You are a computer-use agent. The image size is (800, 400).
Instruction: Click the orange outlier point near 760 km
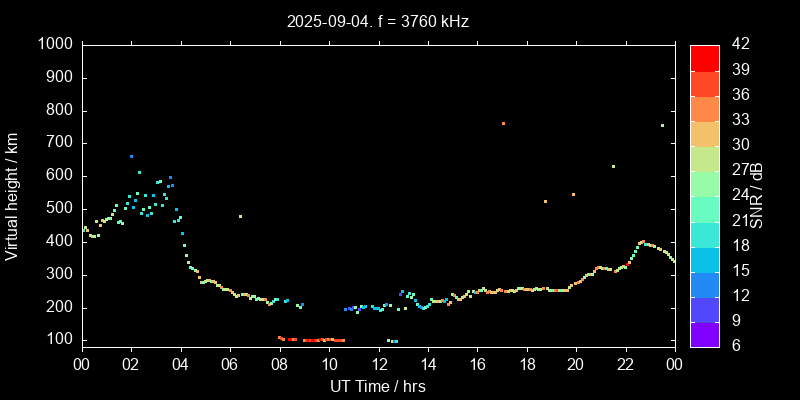click(503, 123)
